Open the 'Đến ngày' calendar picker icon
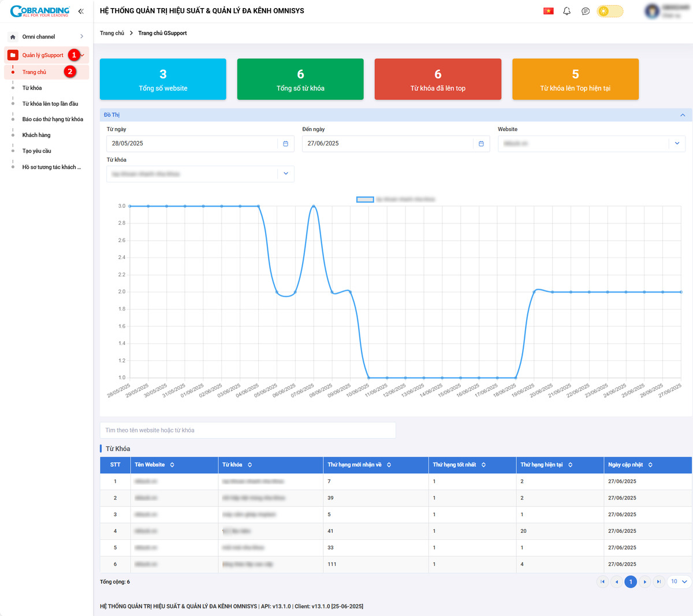This screenshot has width=693, height=616. point(481,144)
